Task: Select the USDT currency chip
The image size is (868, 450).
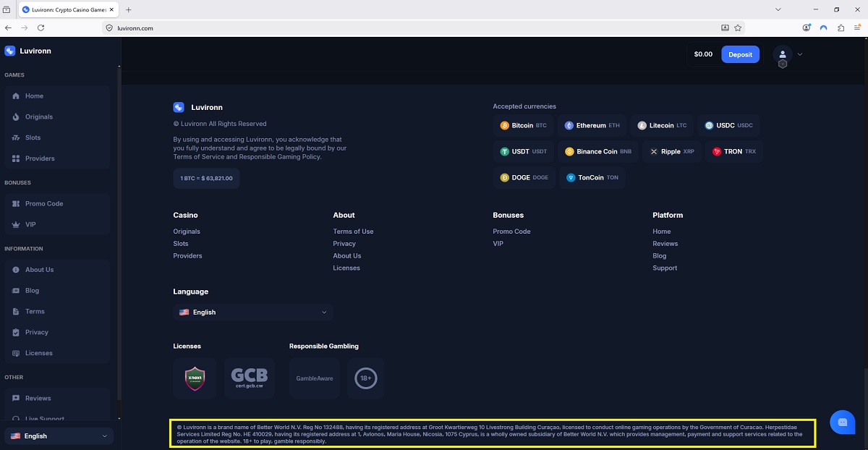Action: (x=524, y=152)
